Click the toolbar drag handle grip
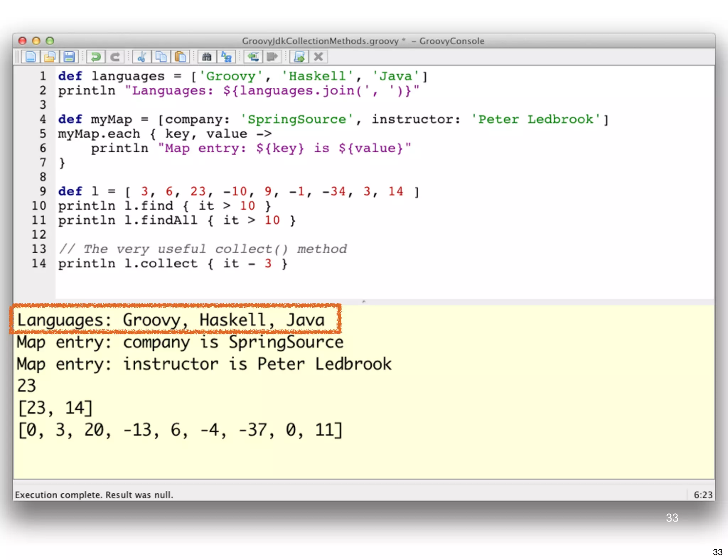 point(17,57)
